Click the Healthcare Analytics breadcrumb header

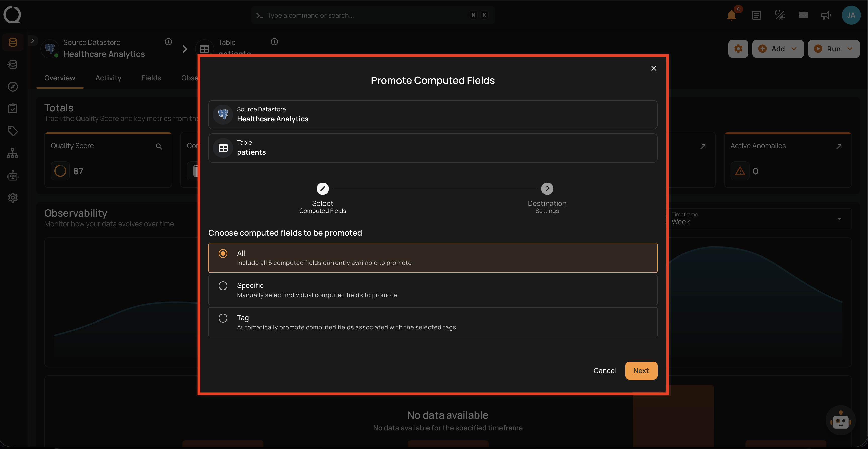pos(104,54)
